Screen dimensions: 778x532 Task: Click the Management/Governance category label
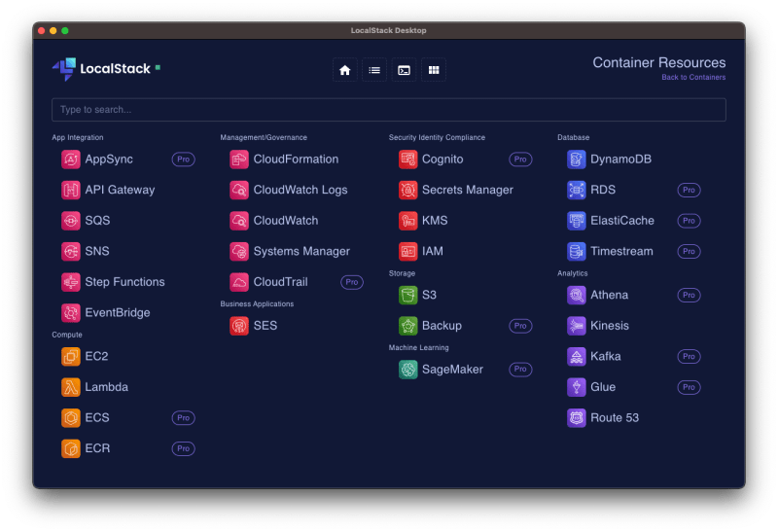click(264, 137)
